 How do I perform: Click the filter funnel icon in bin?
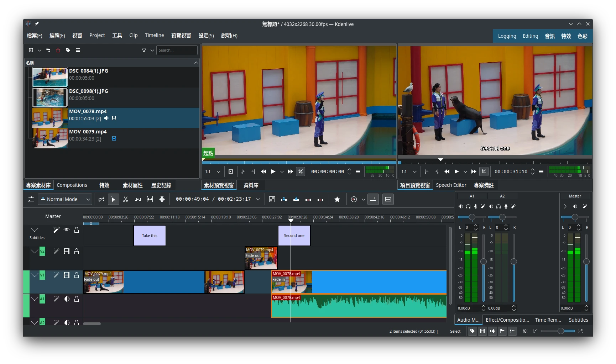click(x=144, y=51)
